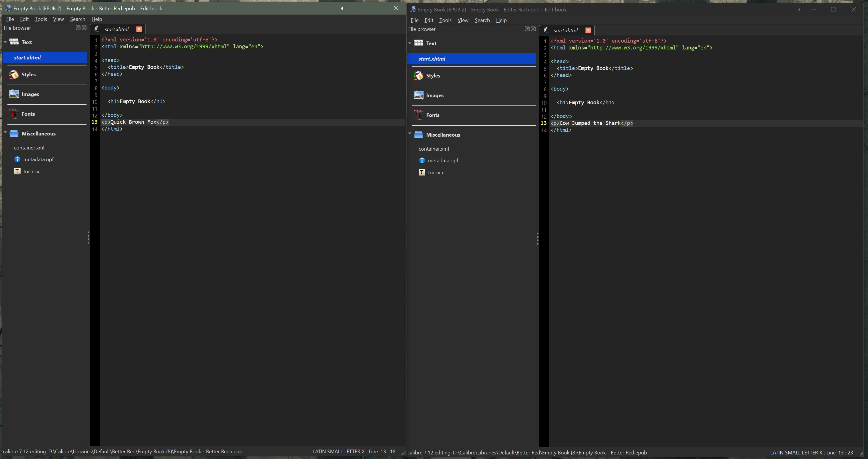This screenshot has width=868, height=459.
Task: Click the file browser splitter handle in left window
Action: click(x=88, y=238)
